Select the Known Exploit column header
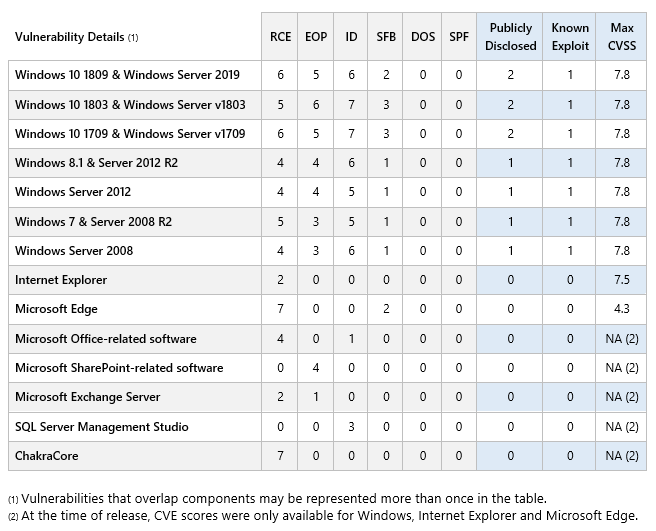This screenshot has height=531, width=656. click(x=569, y=37)
